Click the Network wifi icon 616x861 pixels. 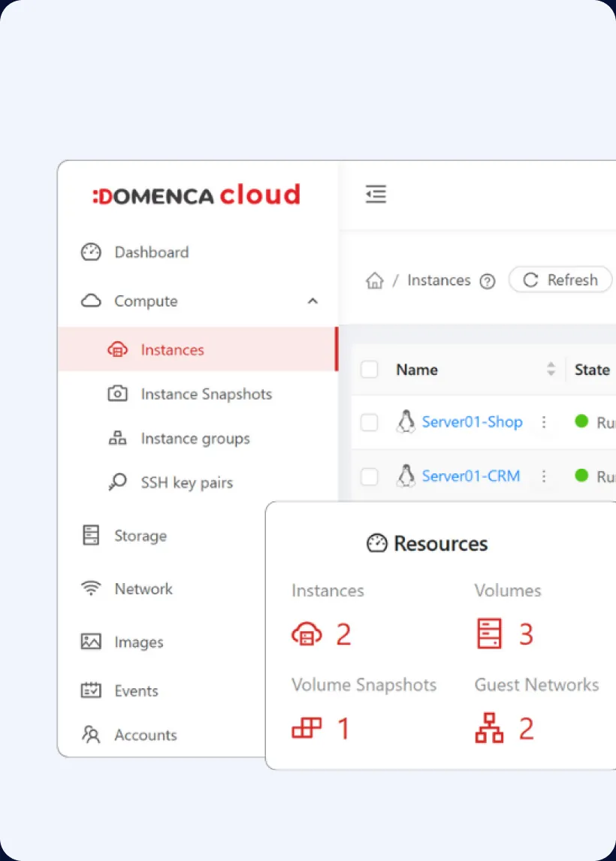pyautogui.click(x=91, y=588)
